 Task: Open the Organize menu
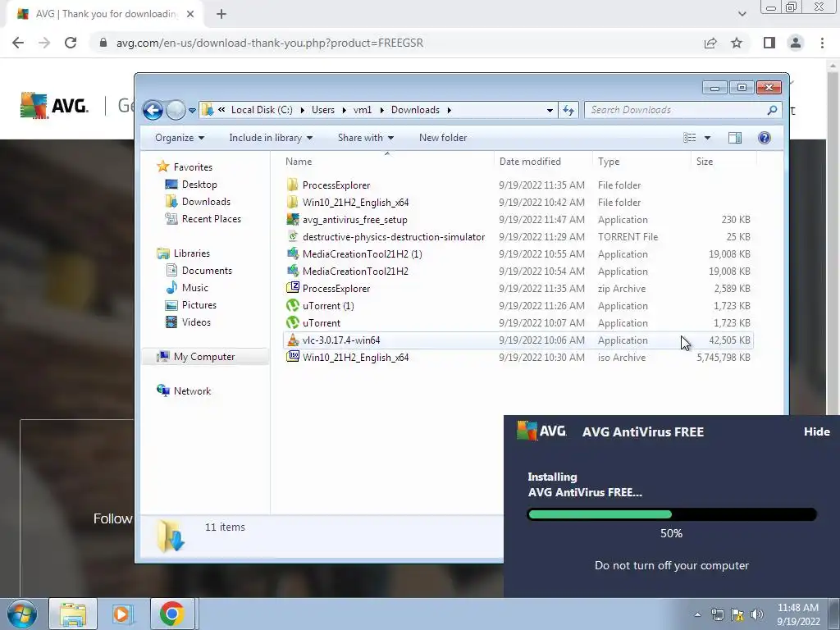pyautogui.click(x=180, y=138)
